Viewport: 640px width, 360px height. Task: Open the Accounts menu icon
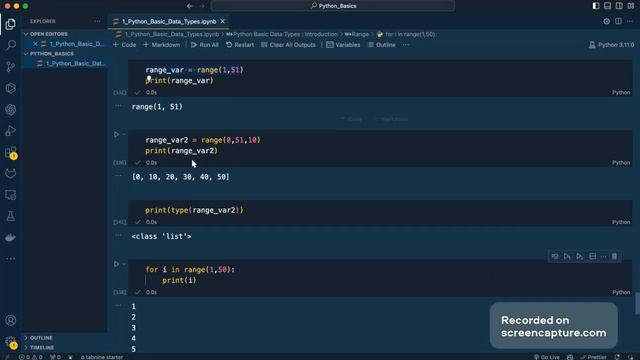tap(11, 320)
